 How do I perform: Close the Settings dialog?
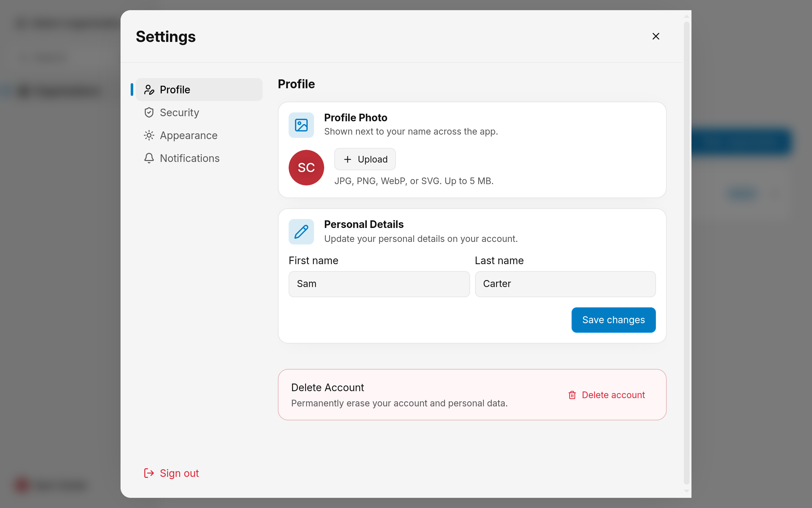(x=656, y=36)
